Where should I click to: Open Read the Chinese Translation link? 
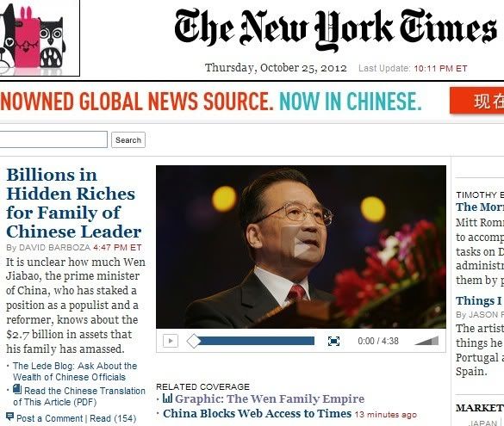[x=79, y=397]
